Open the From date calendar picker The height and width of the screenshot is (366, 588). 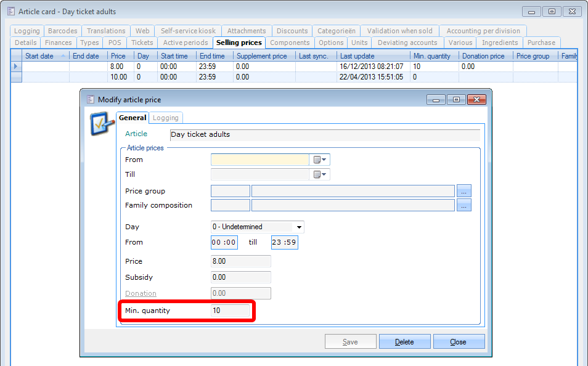[320, 160]
